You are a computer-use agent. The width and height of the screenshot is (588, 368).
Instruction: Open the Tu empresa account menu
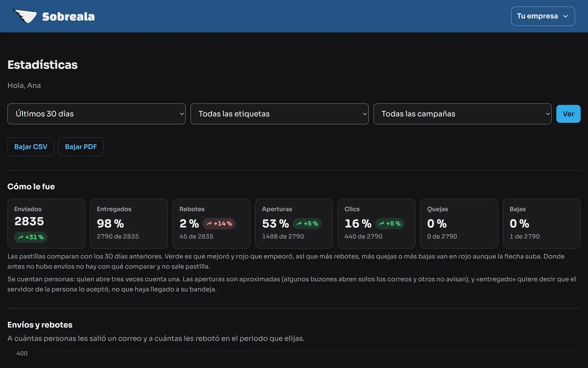pyautogui.click(x=543, y=16)
